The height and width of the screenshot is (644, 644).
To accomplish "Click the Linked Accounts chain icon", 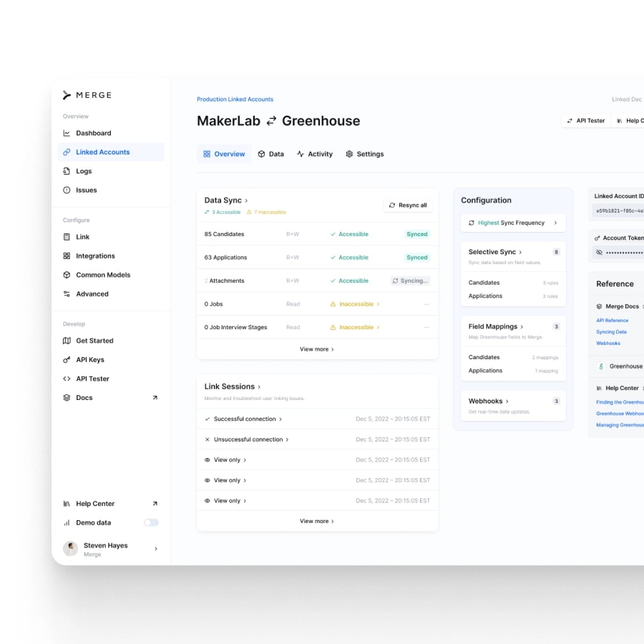I will pos(67,152).
